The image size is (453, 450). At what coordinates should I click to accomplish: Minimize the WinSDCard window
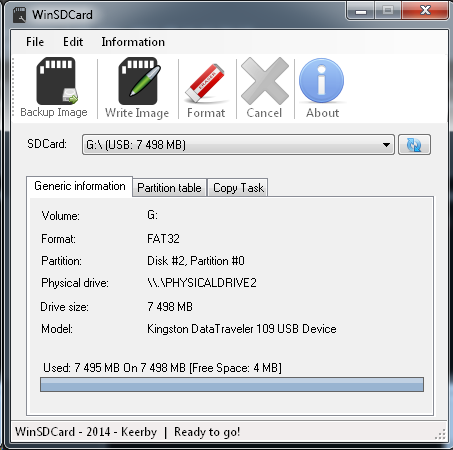361,11
